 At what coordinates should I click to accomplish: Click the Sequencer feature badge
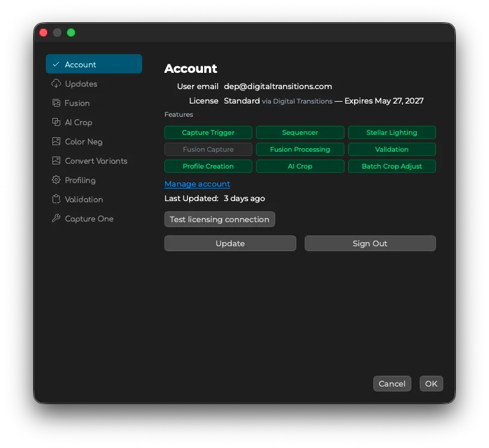[300, 132]
